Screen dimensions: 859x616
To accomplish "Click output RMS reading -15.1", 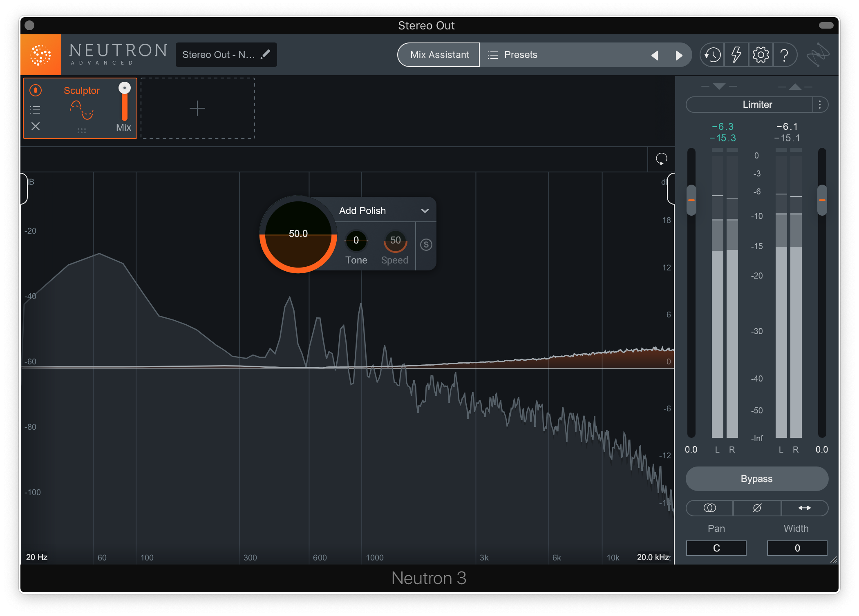I will point(787,138).
